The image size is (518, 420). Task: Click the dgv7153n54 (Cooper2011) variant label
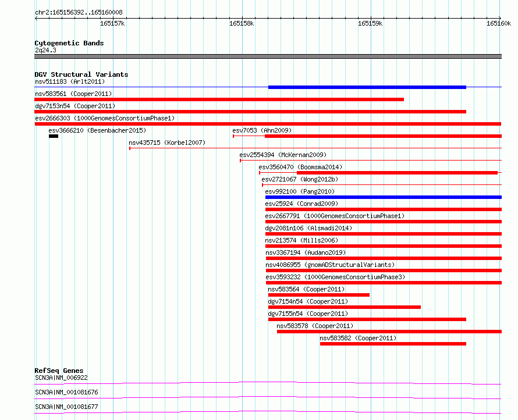pos(75,106)
